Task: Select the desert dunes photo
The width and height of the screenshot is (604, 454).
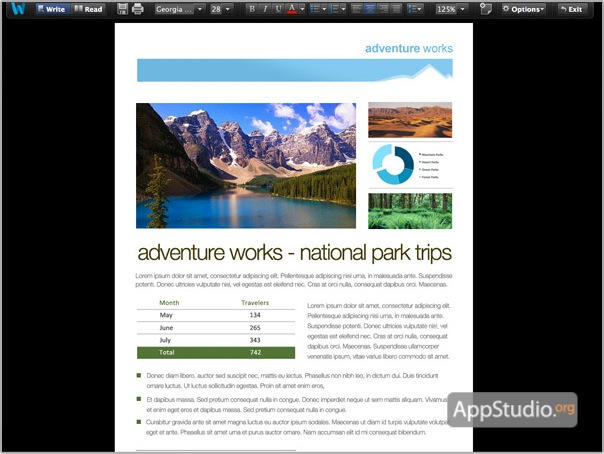Action: coord(410,120)
